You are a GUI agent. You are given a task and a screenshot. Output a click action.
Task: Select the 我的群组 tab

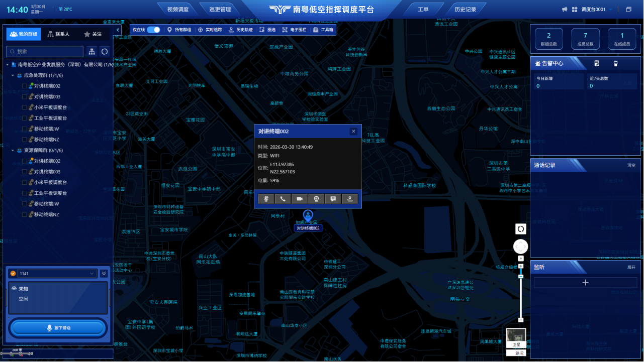[24, 34]
